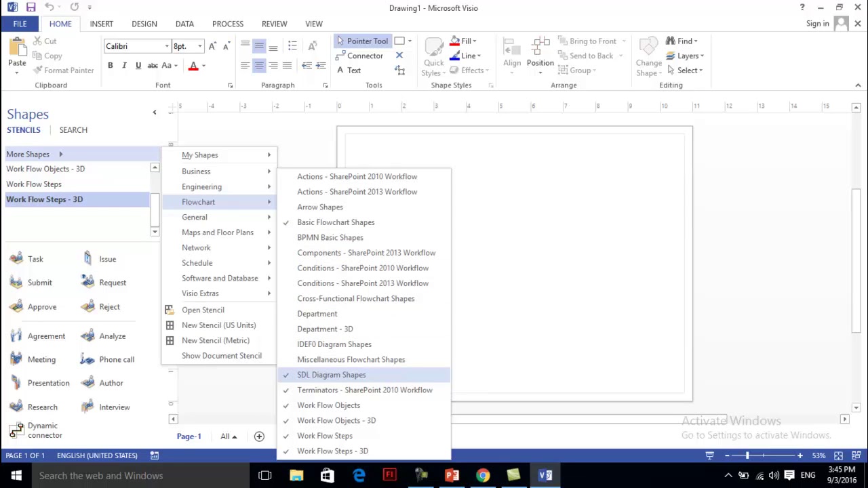Viewport: 868px width, 488px height.
Task: Toggle bold formatting
Action: tap(110, 66)
